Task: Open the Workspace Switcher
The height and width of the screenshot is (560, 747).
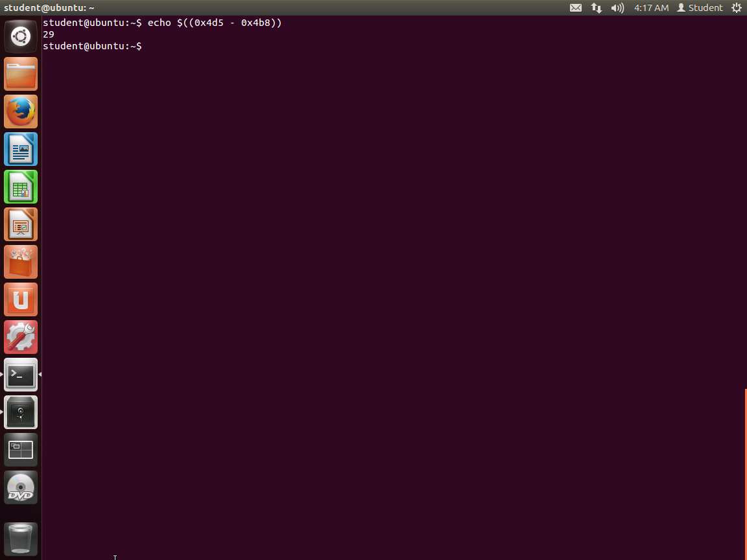Action: [21, 450]
